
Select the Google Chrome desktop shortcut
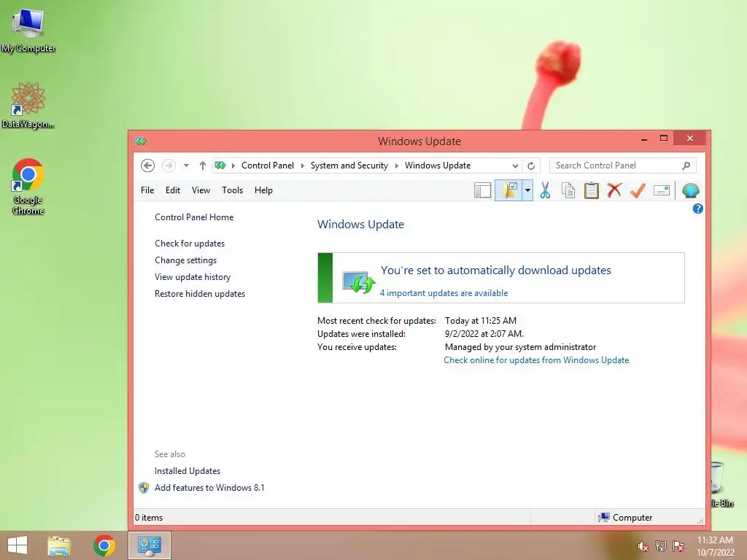28,186
